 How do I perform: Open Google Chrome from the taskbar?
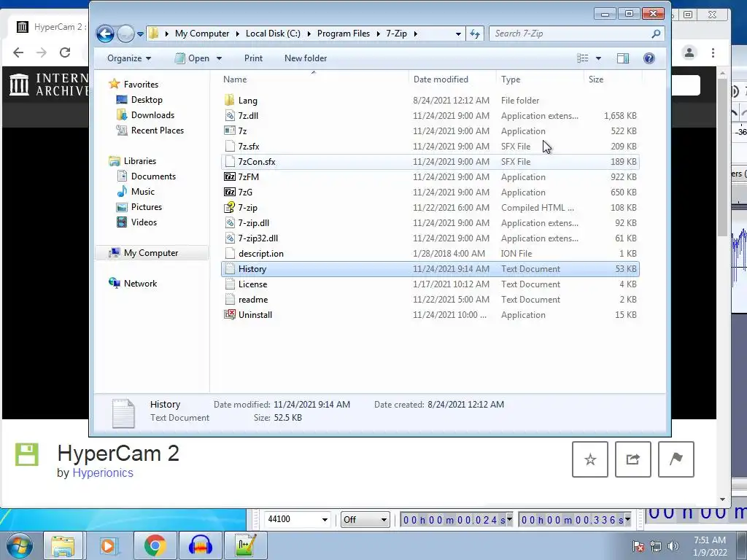tap(155, 545)
